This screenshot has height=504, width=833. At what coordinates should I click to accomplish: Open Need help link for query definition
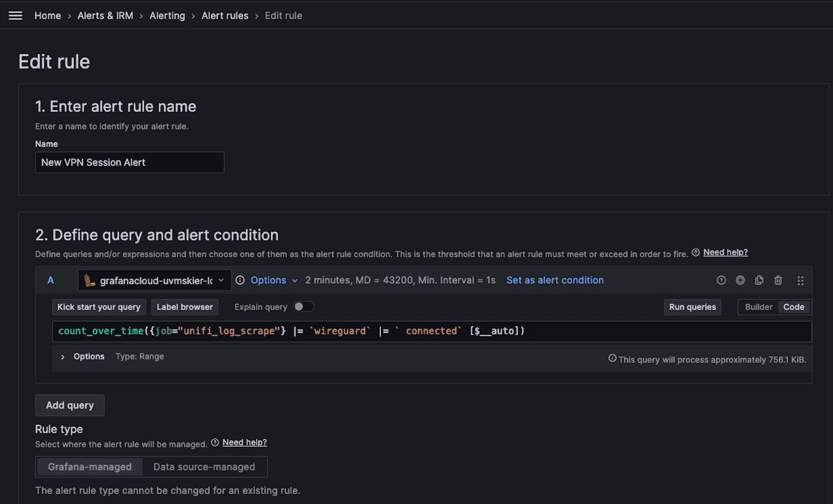point(725,253)
